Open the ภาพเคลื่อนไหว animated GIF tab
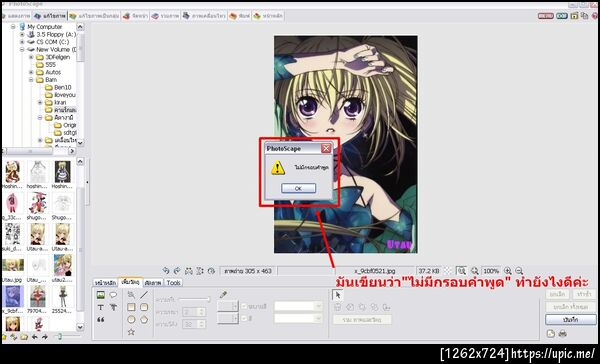The width and height of the screenshot is (600, 364). [204, 16]
